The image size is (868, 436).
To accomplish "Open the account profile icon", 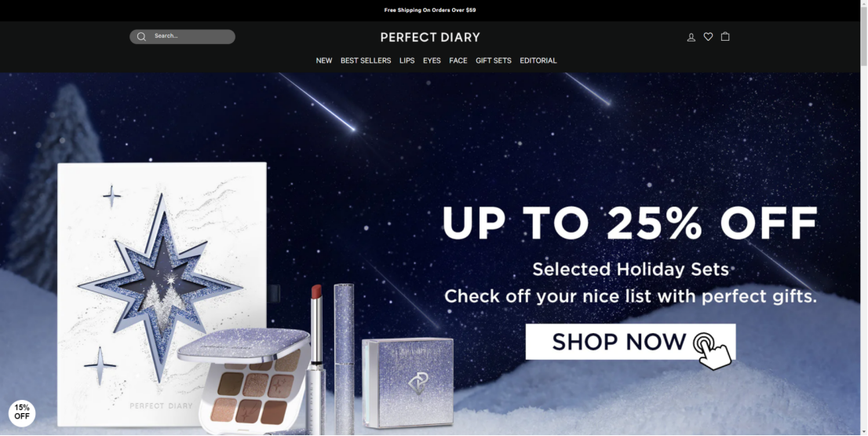I will click(691, 37).
